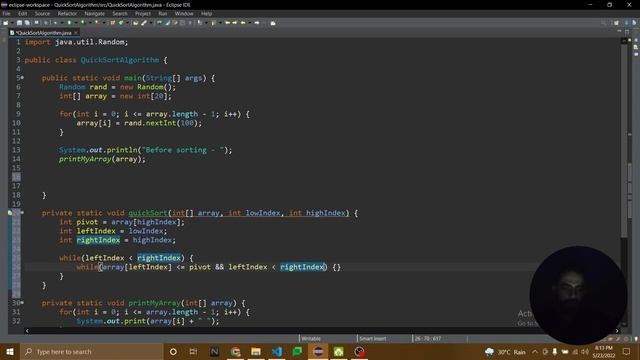The image size is (640, 360).
Task: Open the Help menu
Action: 206,13
